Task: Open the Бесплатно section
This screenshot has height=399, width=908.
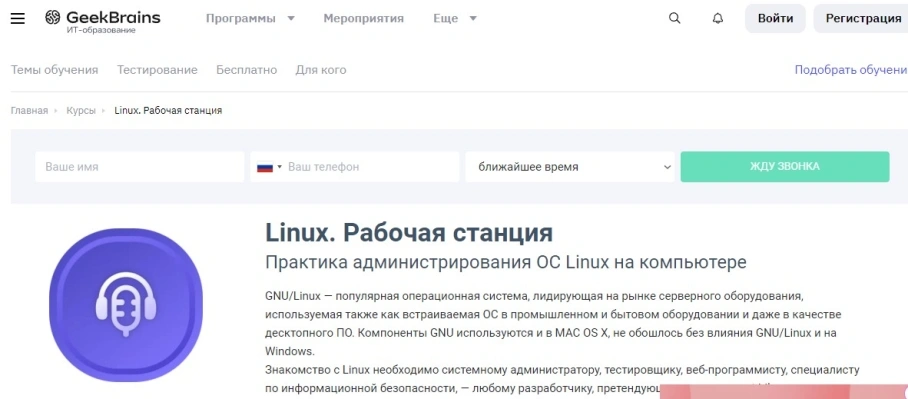Action: (x=247, y=70)
